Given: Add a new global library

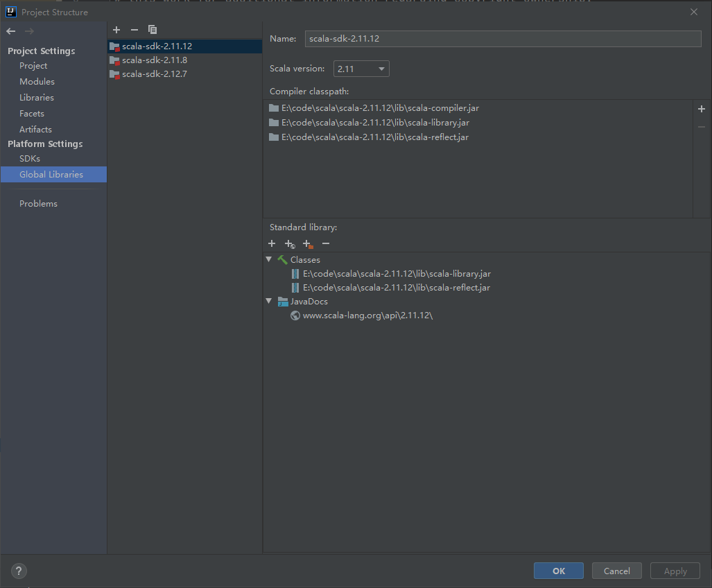Looking at the screenshot, I should (x=116, y=30).
